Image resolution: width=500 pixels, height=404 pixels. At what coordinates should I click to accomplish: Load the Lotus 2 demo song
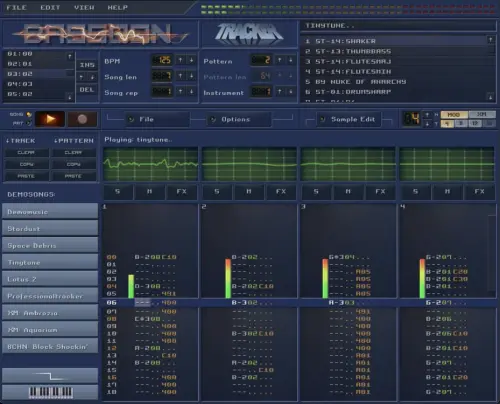tap(50, 279)
